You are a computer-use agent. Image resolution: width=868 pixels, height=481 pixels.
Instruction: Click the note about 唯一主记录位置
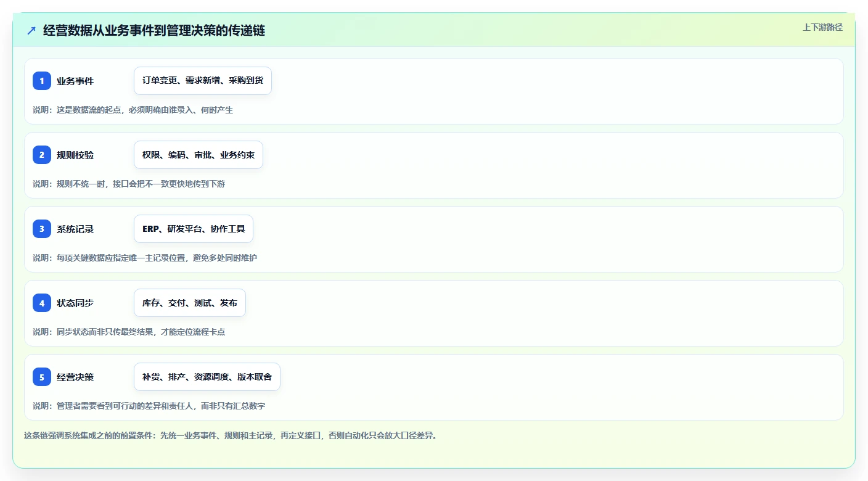point(145,258)
